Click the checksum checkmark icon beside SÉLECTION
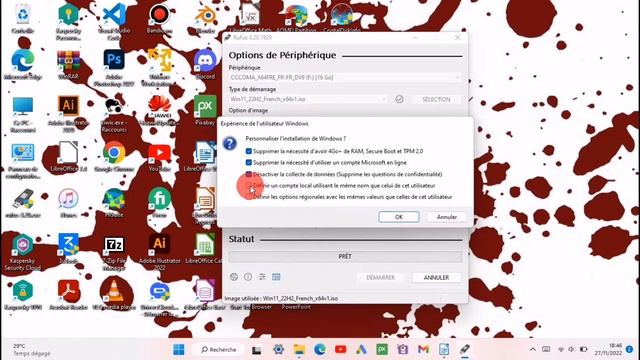 point(399,99)
